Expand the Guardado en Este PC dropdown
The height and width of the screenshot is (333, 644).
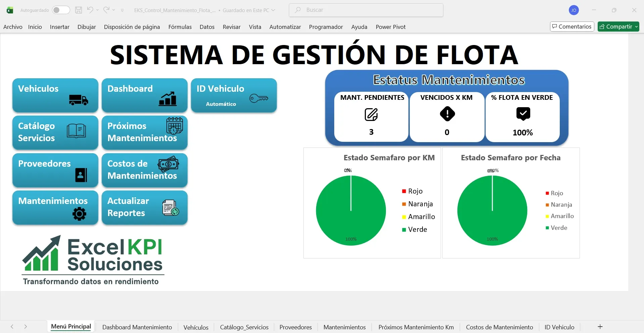pos(273,10)
